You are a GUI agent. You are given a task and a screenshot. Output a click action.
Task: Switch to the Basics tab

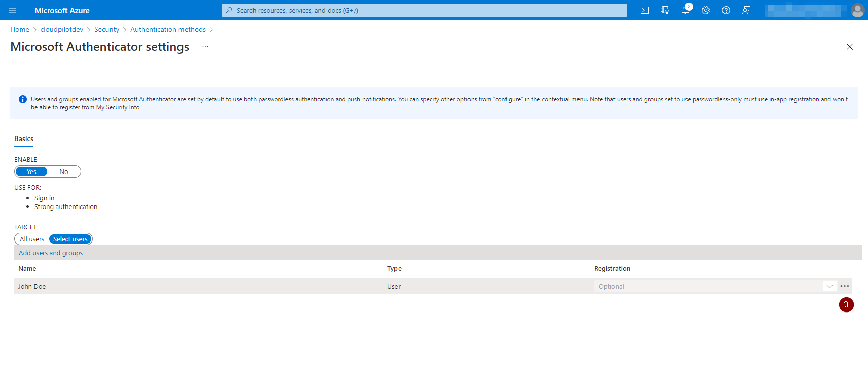click(x=24, y=139)
